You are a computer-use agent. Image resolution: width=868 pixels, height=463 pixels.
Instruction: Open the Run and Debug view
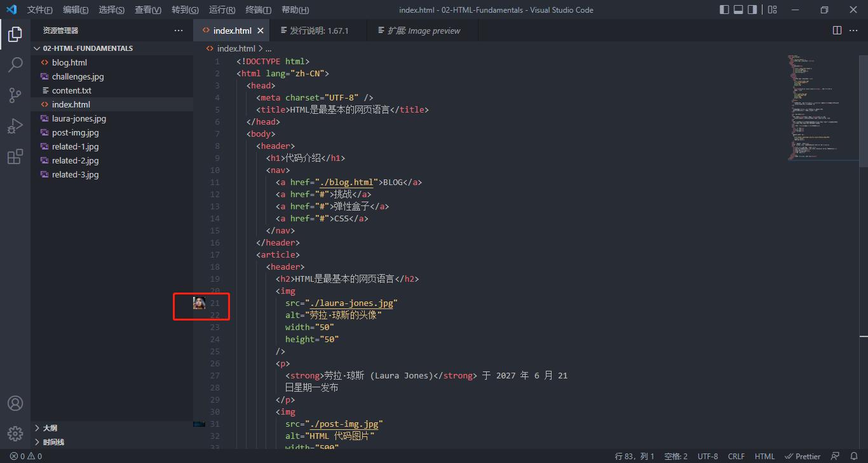[15, 125]
